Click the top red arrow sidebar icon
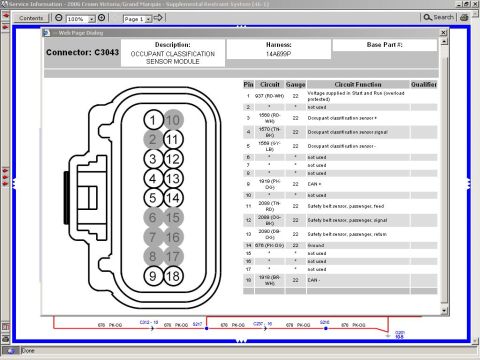Screen dimensions: 480x360 click(5, 16)
